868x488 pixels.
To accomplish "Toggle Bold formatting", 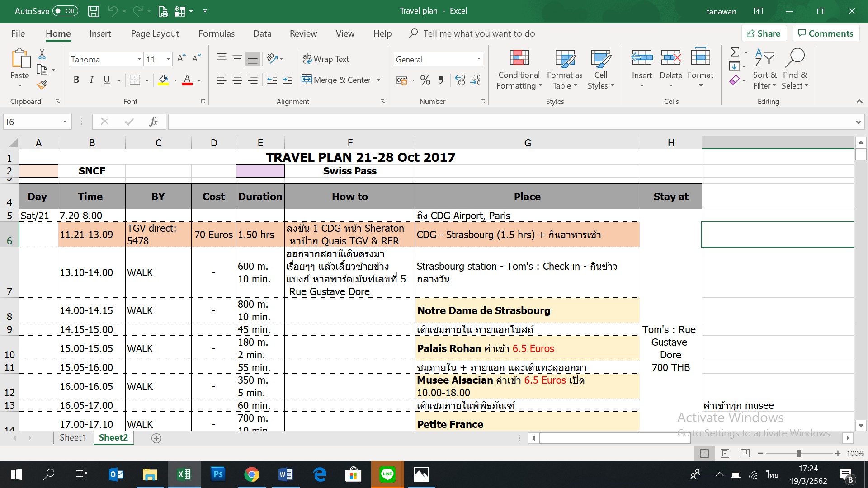I will click(x=76, y=80).
